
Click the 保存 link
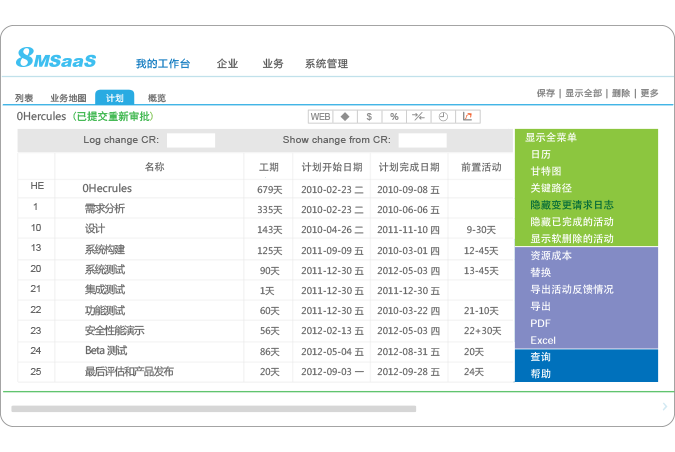[545, 93]
